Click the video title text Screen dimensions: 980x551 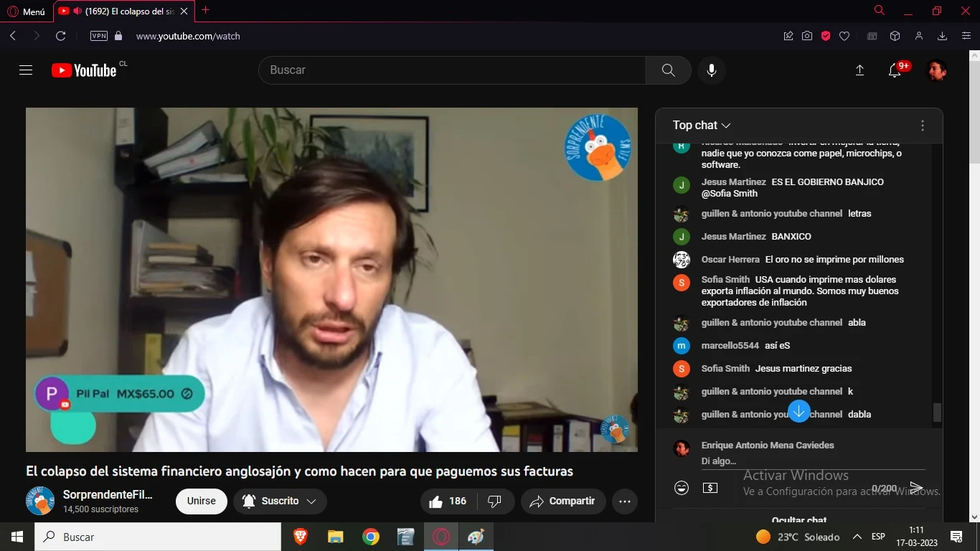pos(299,471)
